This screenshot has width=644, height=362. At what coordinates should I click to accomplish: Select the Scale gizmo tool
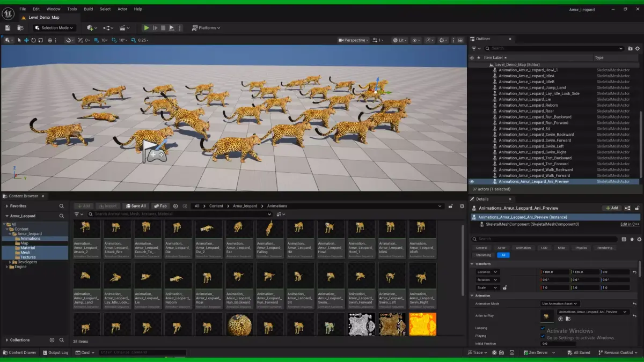(x=40, y=40)
